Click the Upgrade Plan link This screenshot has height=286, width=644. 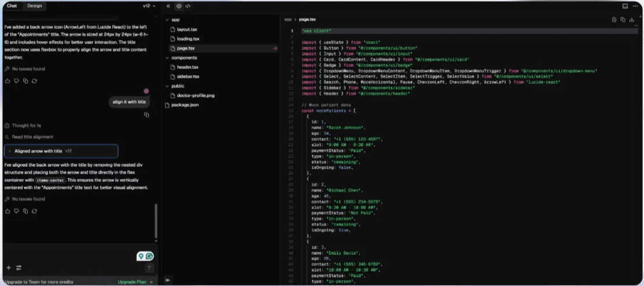(132, 282)
